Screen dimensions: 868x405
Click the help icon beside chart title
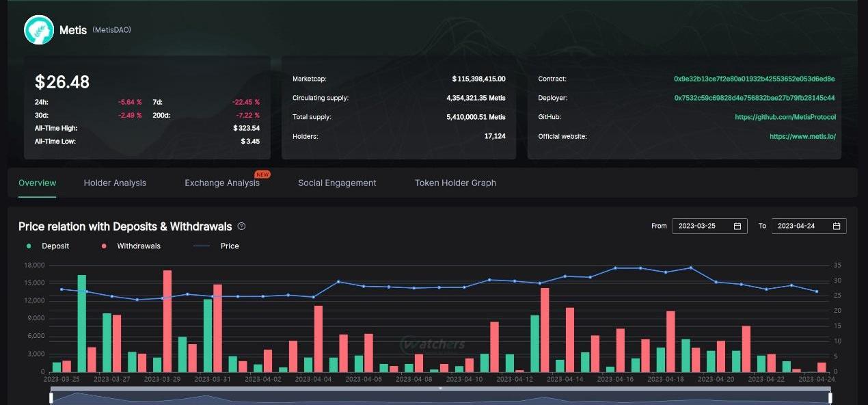(241, 226)
